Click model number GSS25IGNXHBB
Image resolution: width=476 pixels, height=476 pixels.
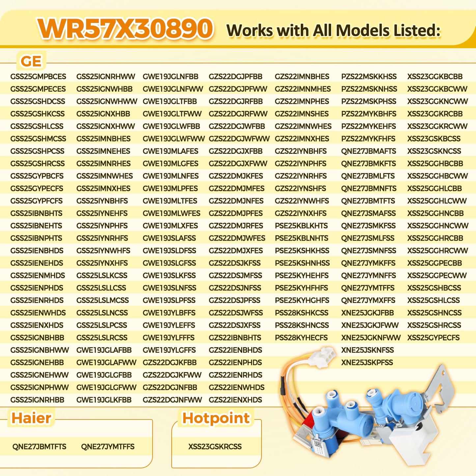(103, 114)
